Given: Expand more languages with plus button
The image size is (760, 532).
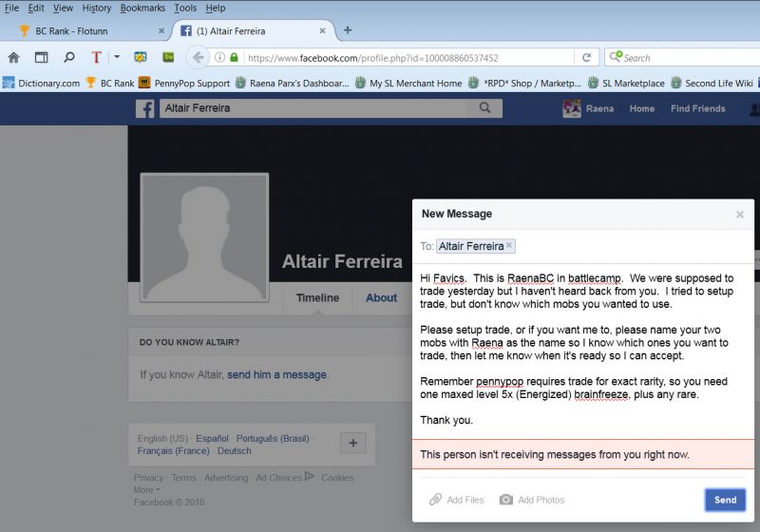Looking at the screenshot, I should point(352,443).
